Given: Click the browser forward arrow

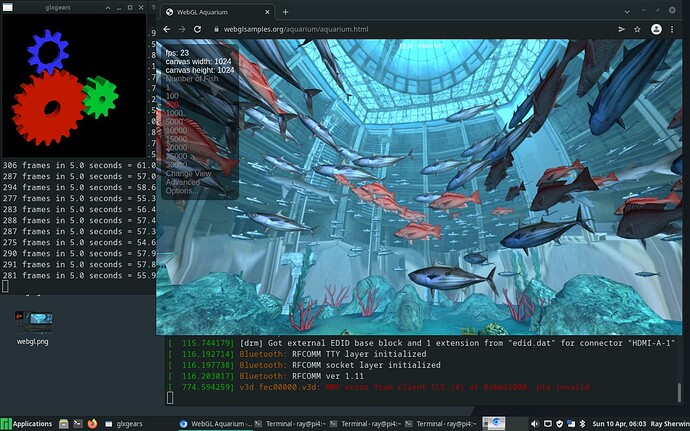Looking at the screenshot, I should (182, 29).
